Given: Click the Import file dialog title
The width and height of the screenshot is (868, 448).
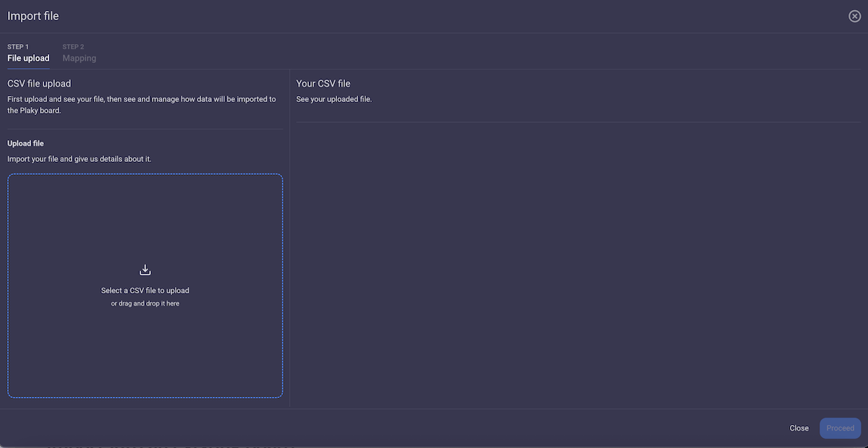Looking at the screenshot, I should [33, 15].
